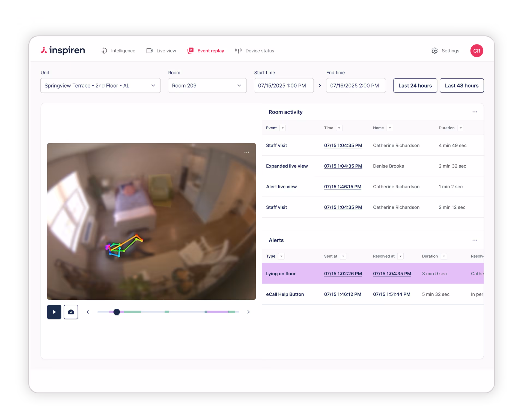Image resolution: width=524 pixels, height=420 pixels.
Task: Open the three-dot menu on video
Action: 247,152
